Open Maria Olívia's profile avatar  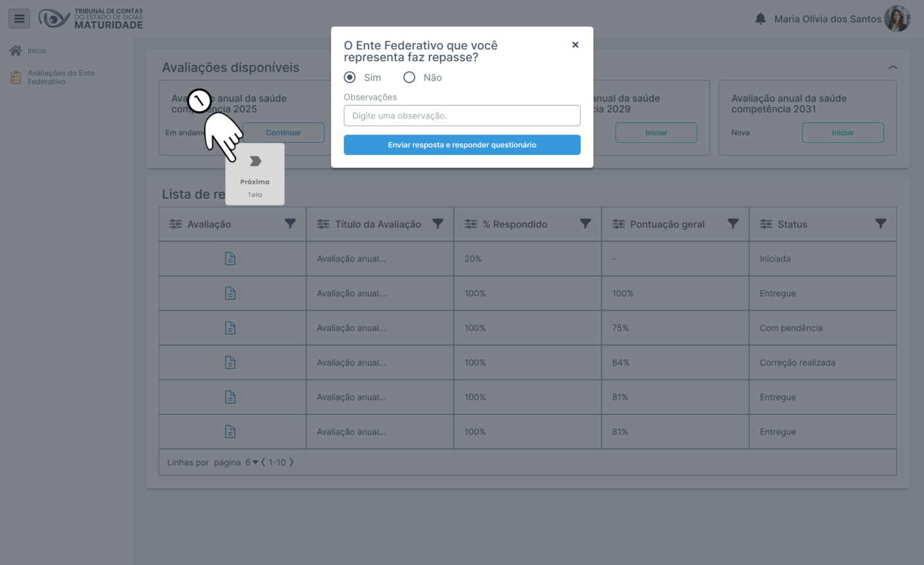click(x=896, y=19)
